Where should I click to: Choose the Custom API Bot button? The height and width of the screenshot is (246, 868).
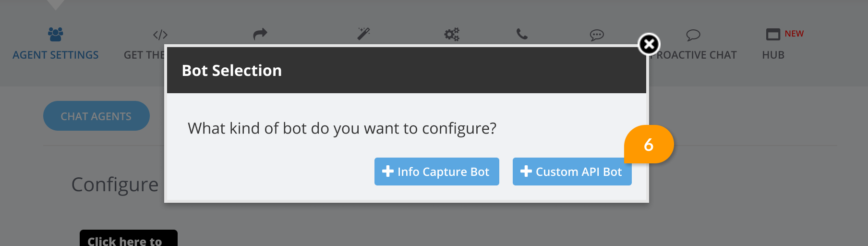[572, 172]
